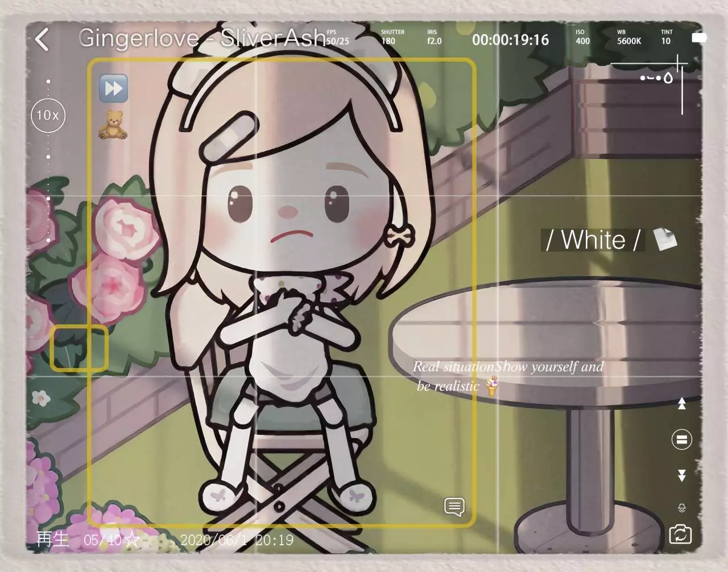Viewport: 728px width, 572px height.
Task: Select the SHUTTER 180 setting
Action: tap(392, 38)
